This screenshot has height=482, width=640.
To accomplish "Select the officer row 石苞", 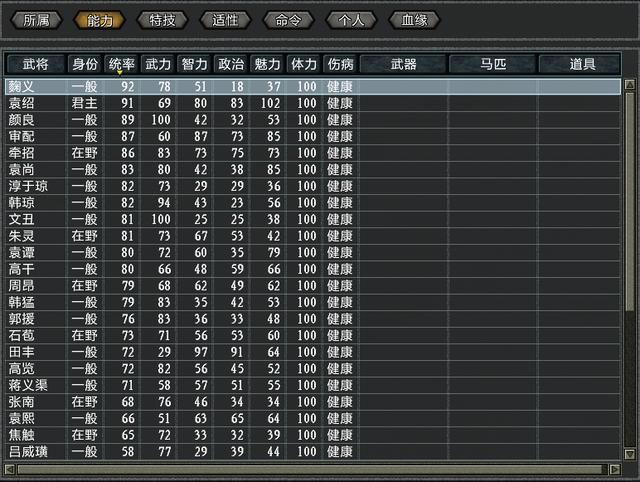I will (x=313, y=335).
